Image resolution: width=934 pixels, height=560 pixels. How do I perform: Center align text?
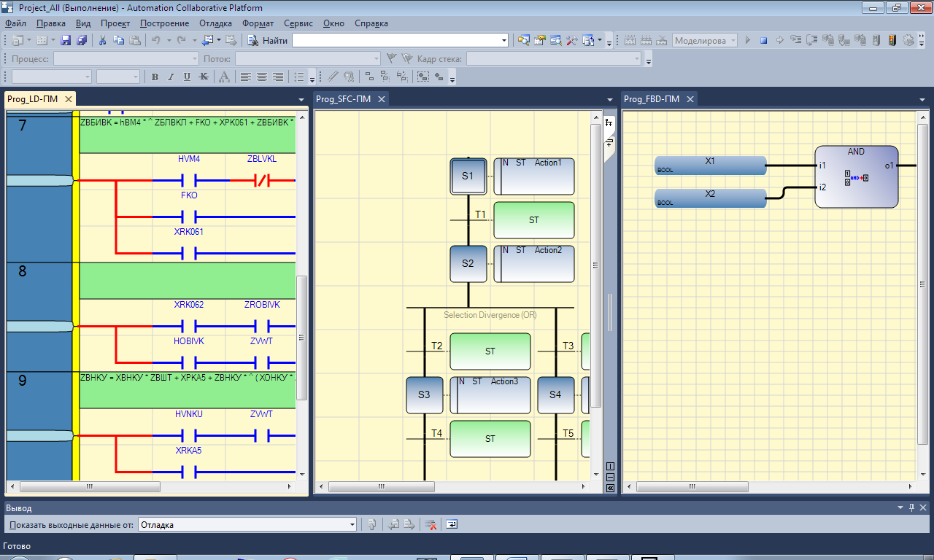(262, 77)
